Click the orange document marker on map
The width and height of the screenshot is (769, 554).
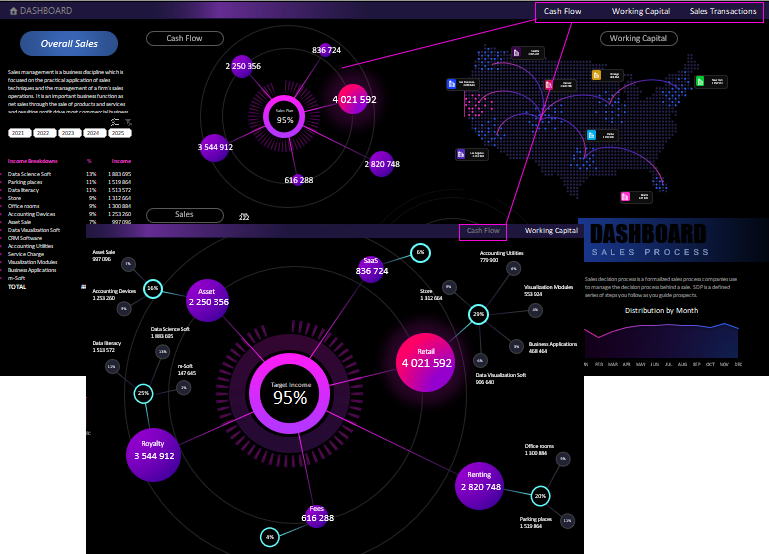[x=596, y=74]
